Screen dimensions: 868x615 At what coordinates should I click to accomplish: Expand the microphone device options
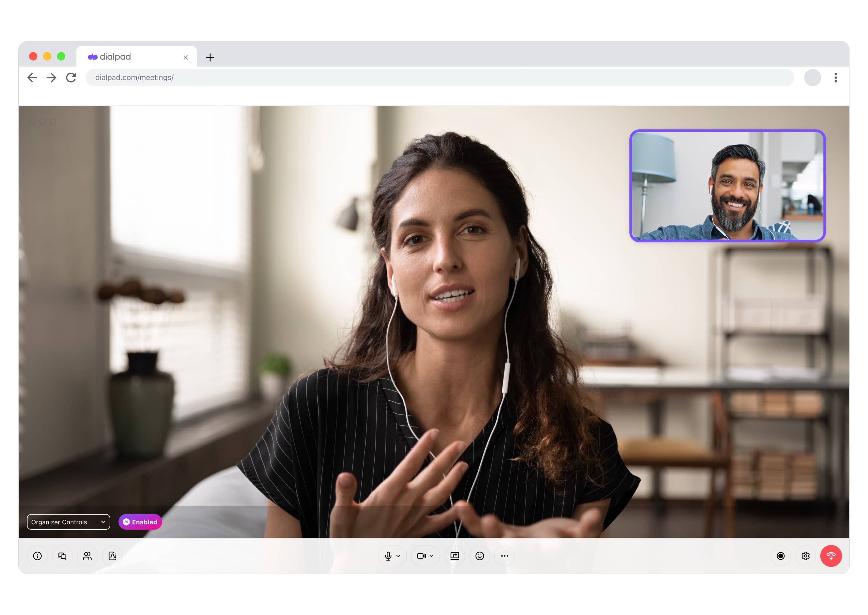click(398, 556)
